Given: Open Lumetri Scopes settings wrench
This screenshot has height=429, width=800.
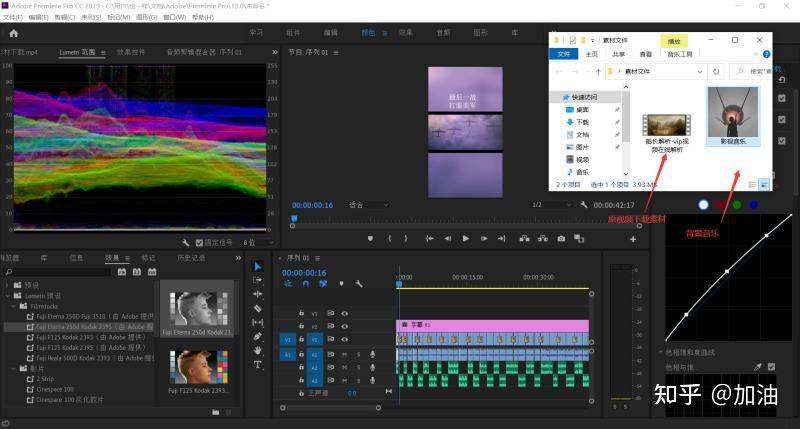Looking at the screenshot, I should pos(186,243).
